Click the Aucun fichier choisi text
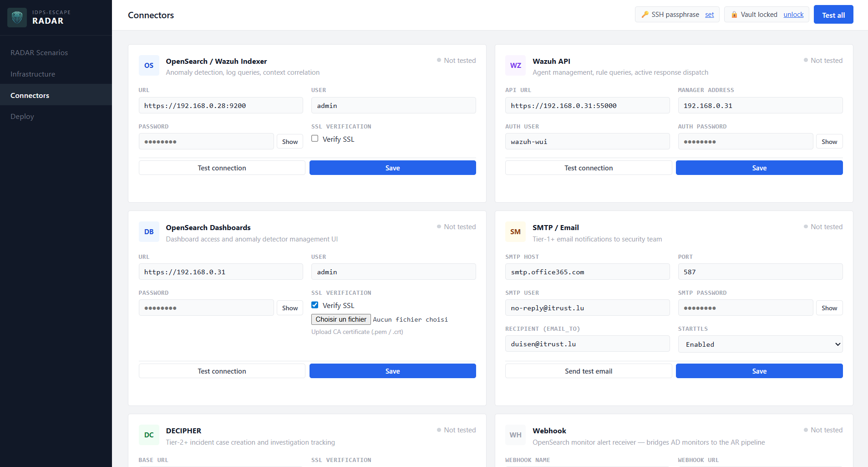 click(x=410, y=319)
